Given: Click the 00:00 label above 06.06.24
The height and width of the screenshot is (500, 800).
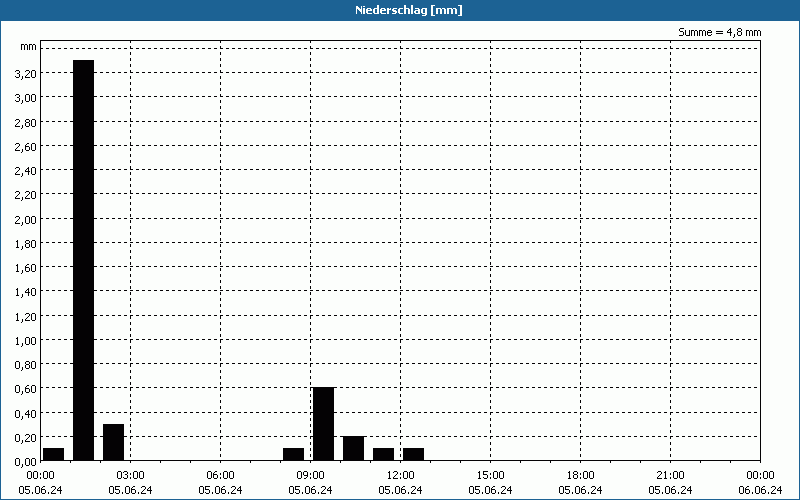Looking at the screenshot, I should coord(760,476).
